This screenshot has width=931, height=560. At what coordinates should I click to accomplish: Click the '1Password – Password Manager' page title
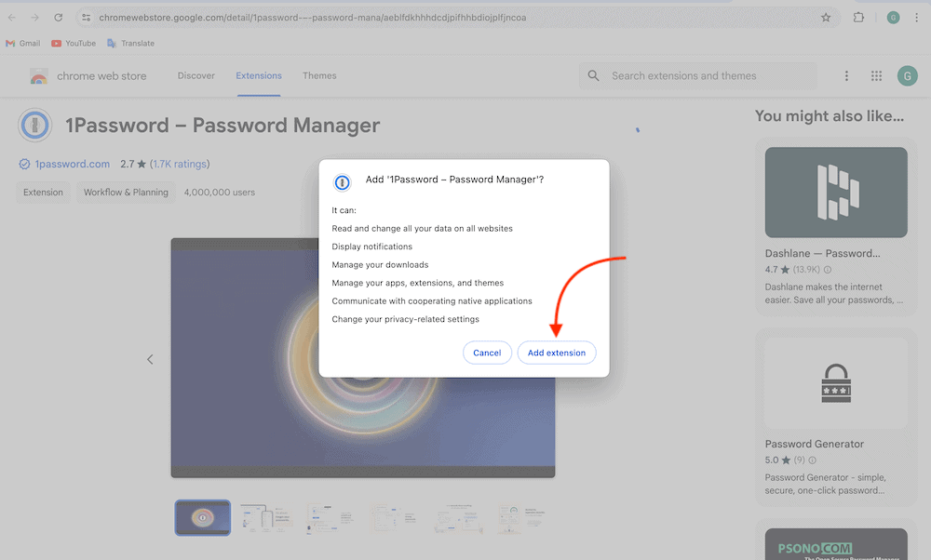[223, 126]
